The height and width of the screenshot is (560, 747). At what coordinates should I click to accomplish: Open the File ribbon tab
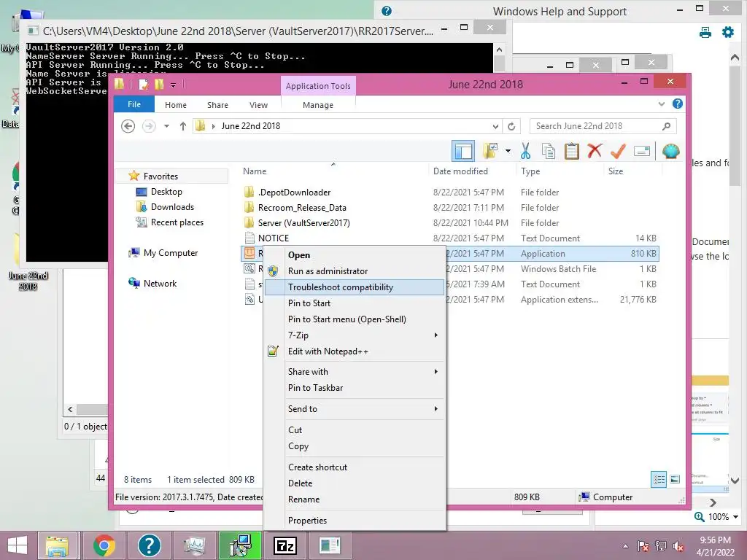click(x=134, y=104)
